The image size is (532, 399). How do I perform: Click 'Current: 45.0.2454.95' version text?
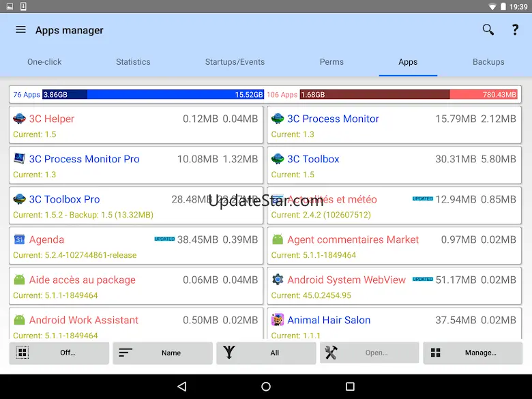click(x=311, y=295)
